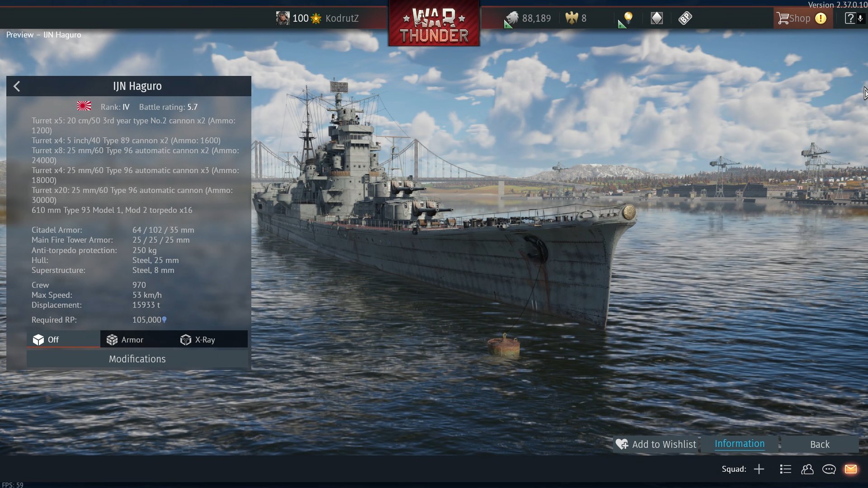The image size is (868, 488).
Task: Click the golden eagles currency icon
Action: coord(572,18)
